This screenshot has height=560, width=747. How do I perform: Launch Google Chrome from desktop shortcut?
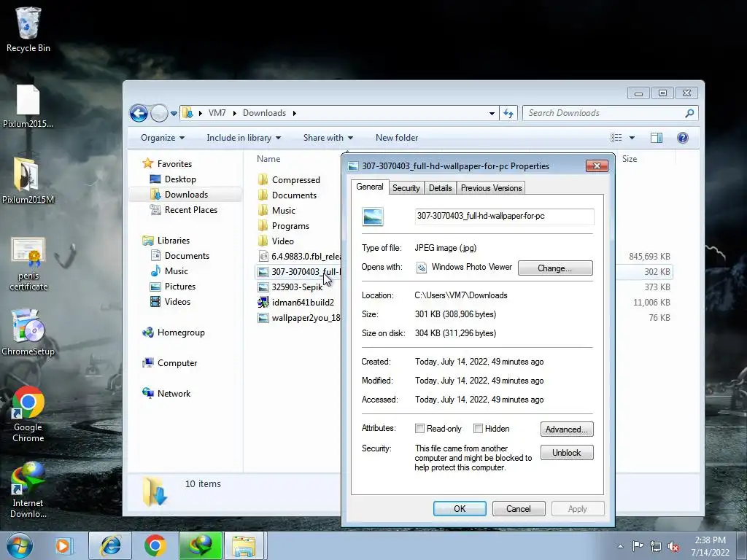point(28,414)
